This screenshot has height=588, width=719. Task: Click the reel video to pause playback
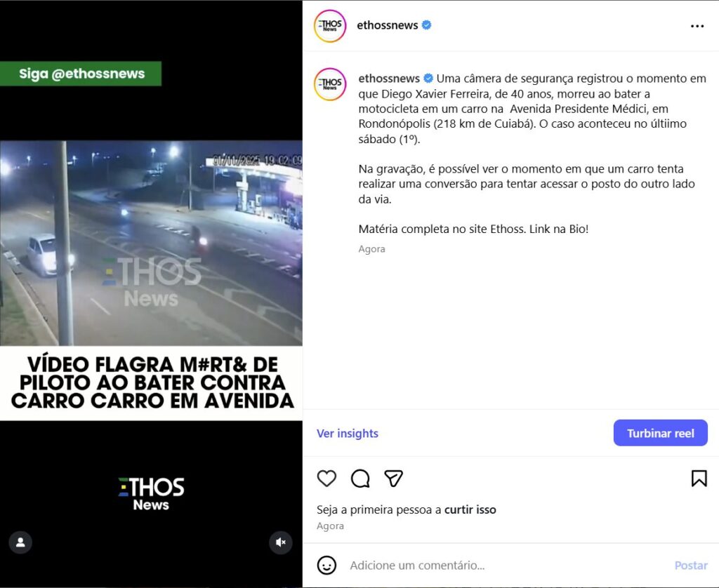click(151, 243)
